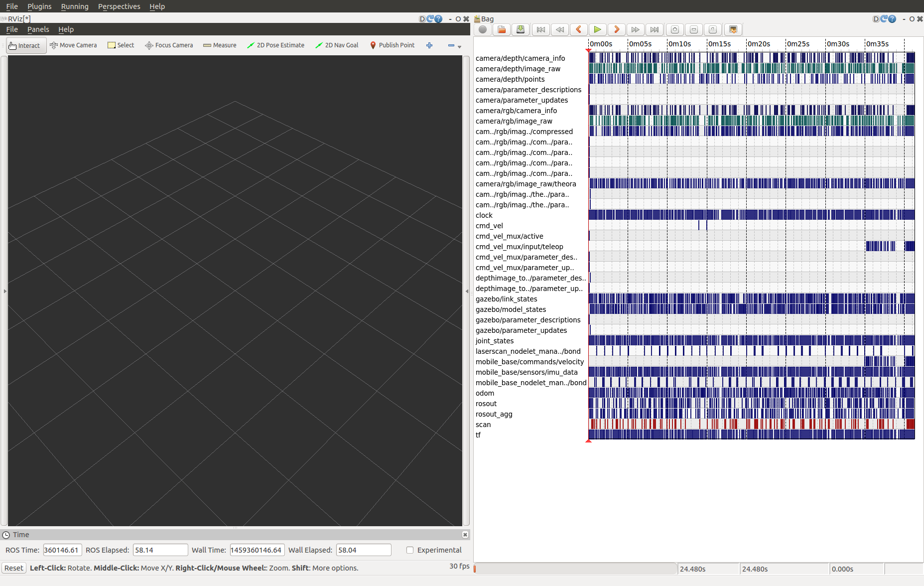Expand RViz right panel collapse arrow
924x586 pixels.
[467, 291]
